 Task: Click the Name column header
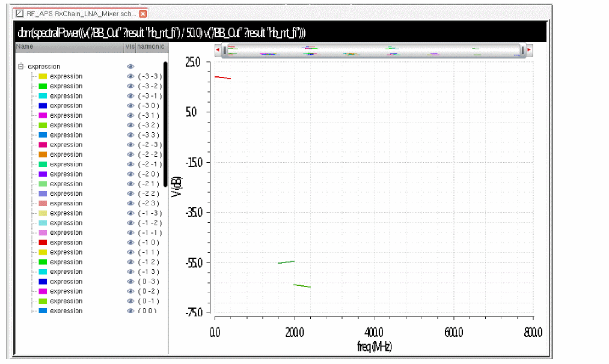tap(70, 47)
